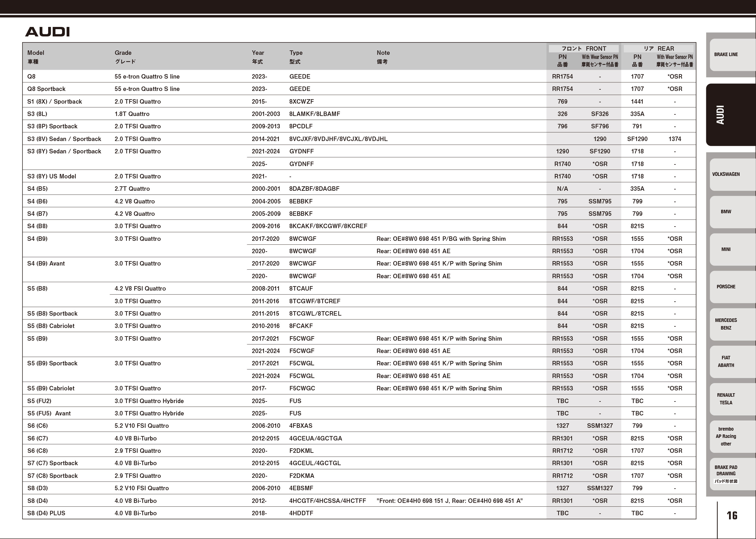Click S5 (B9) Sportback model cell

(52, 363)
